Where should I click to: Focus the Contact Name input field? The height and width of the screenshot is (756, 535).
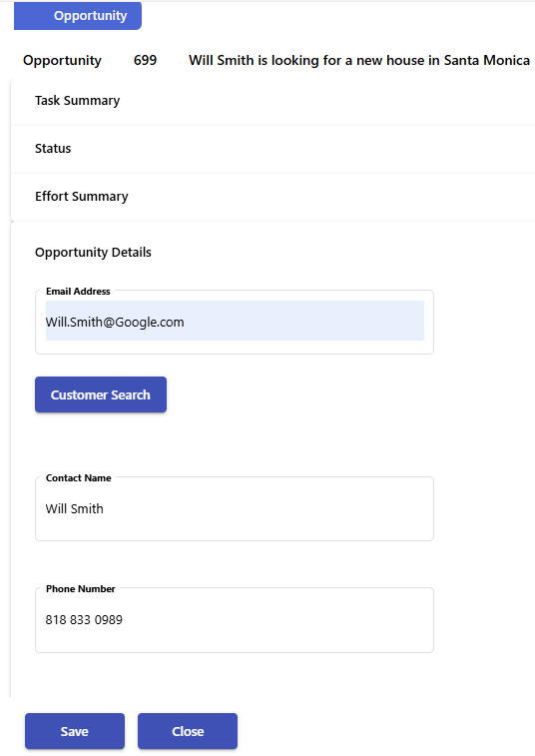pos(235,508)
